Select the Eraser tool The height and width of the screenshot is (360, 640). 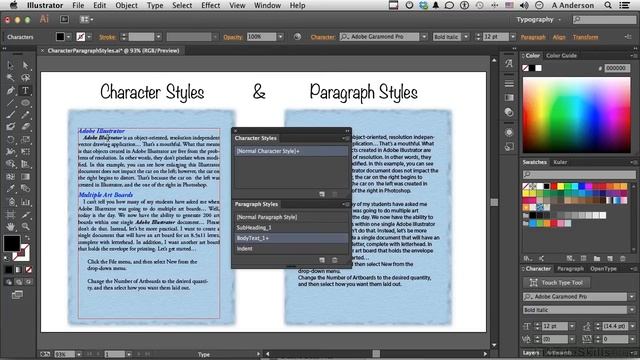pos(25,127)
